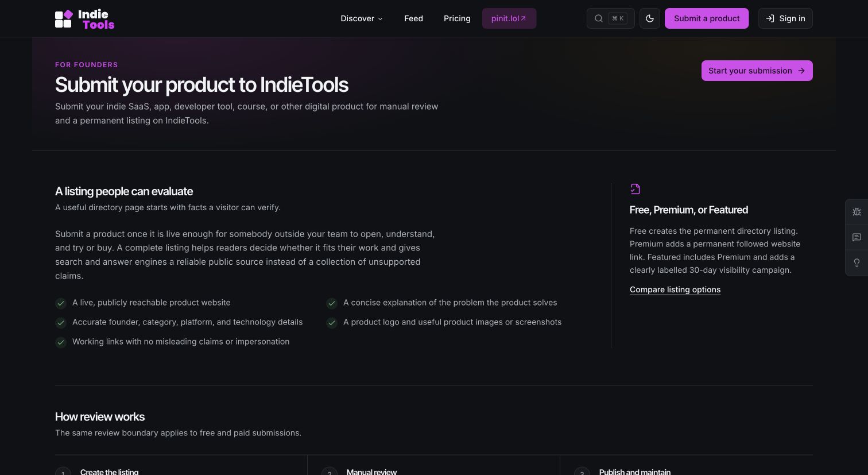This screenshot has width=868, height=475.
Task: Open the search box with ⌘K hint
Action: click(610, 18)
